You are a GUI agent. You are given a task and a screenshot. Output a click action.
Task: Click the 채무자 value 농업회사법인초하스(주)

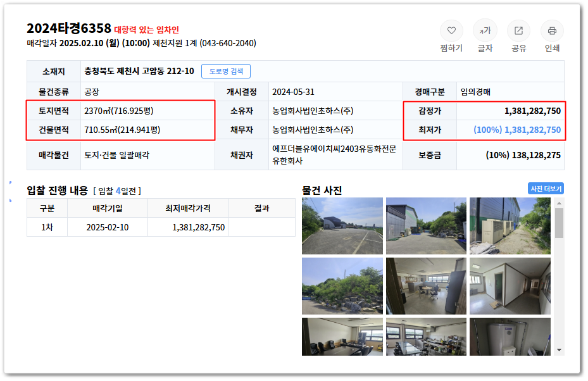coord(313,130)
